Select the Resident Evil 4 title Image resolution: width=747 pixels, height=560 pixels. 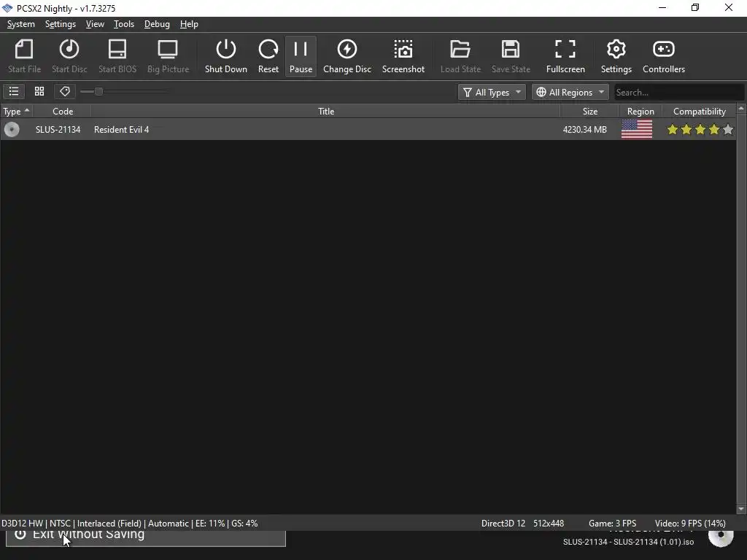[122, 130]
